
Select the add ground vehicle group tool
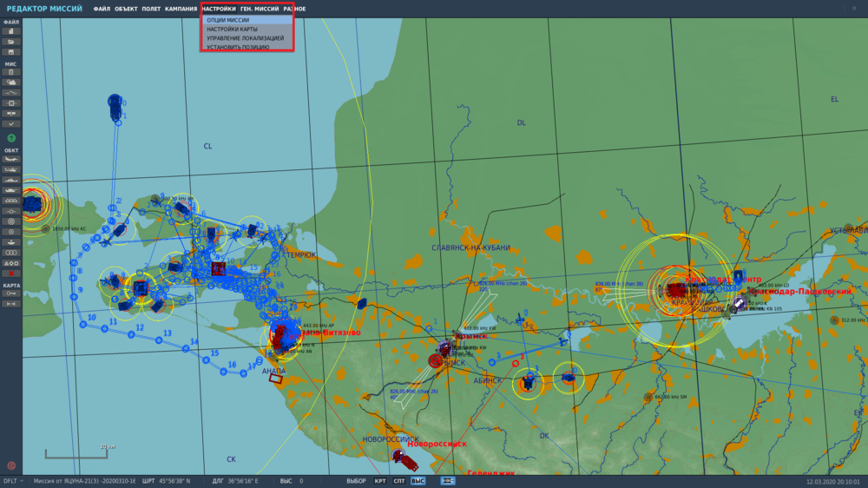point(11,190)
